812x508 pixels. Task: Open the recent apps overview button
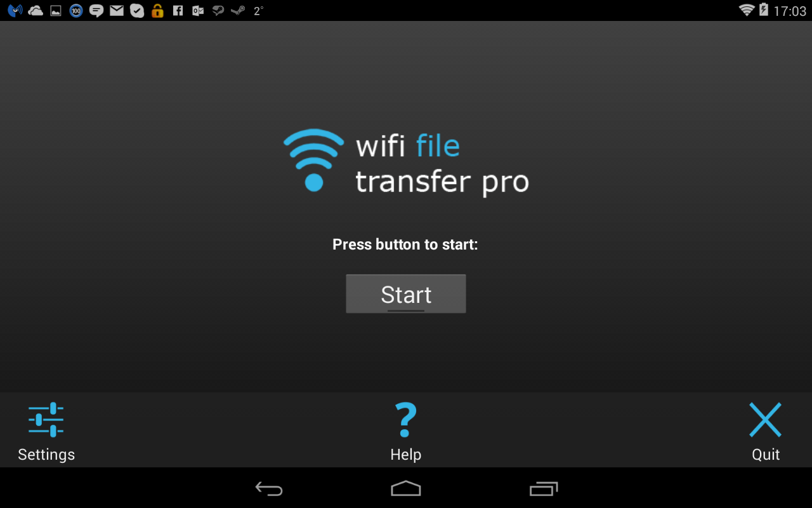pos(544,488)
